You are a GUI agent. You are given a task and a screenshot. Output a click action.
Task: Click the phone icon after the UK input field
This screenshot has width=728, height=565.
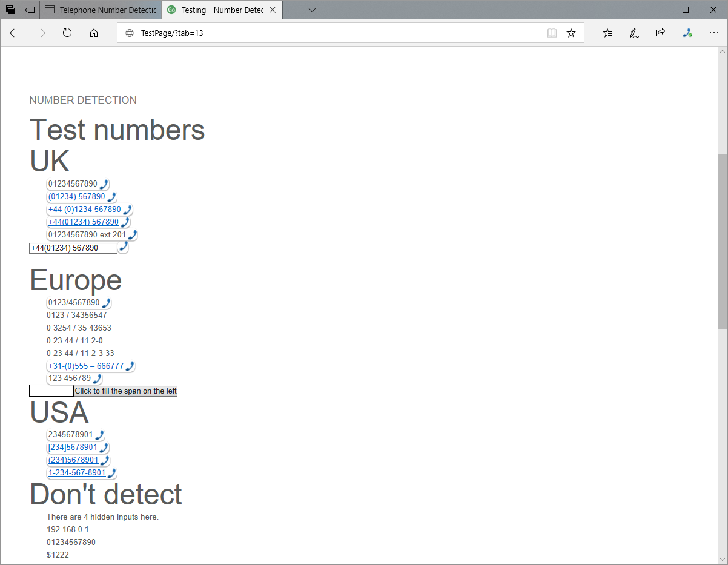pyautogui.click(x=124, y=246)
